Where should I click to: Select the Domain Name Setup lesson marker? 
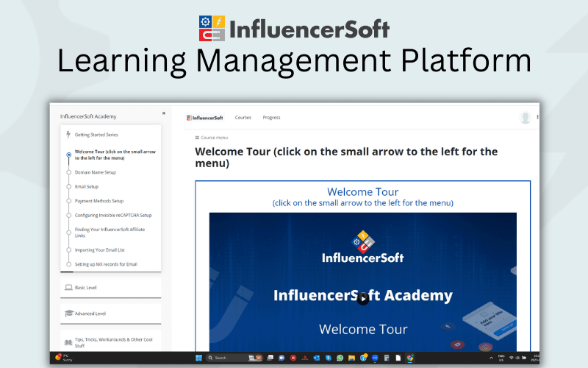(x=68, y=172)
